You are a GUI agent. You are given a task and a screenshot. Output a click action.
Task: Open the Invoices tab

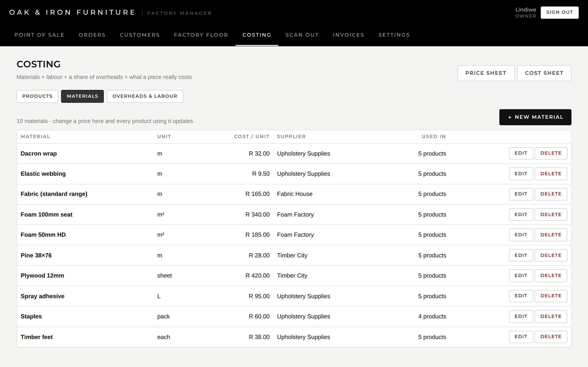pos(348,35)
